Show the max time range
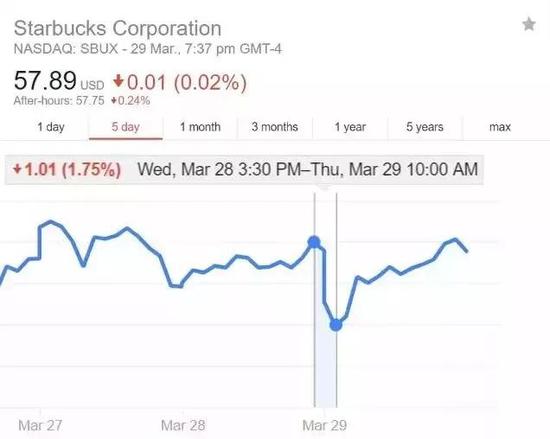Image resolution: width=550 pixels, height=439 pixels. tap(500, 127)
